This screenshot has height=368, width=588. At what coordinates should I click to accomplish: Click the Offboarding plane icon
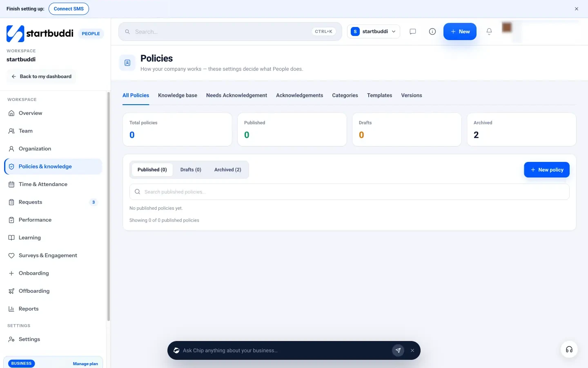click(11, 291)
